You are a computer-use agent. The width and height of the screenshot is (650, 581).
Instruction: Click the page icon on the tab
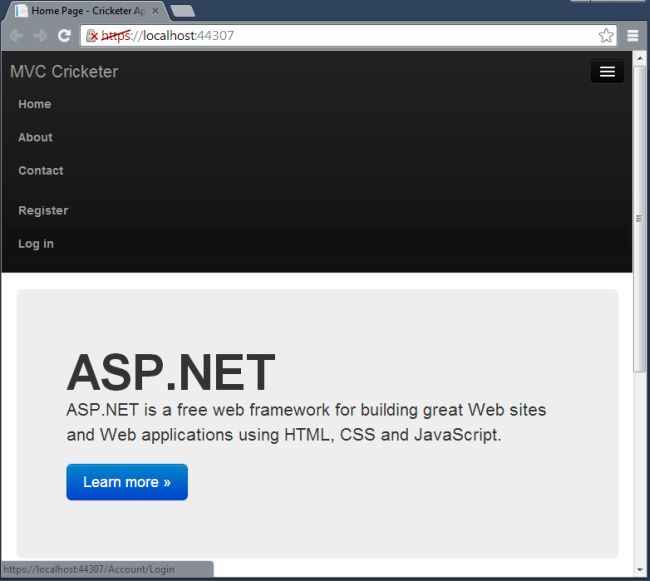tap(21, 11)
